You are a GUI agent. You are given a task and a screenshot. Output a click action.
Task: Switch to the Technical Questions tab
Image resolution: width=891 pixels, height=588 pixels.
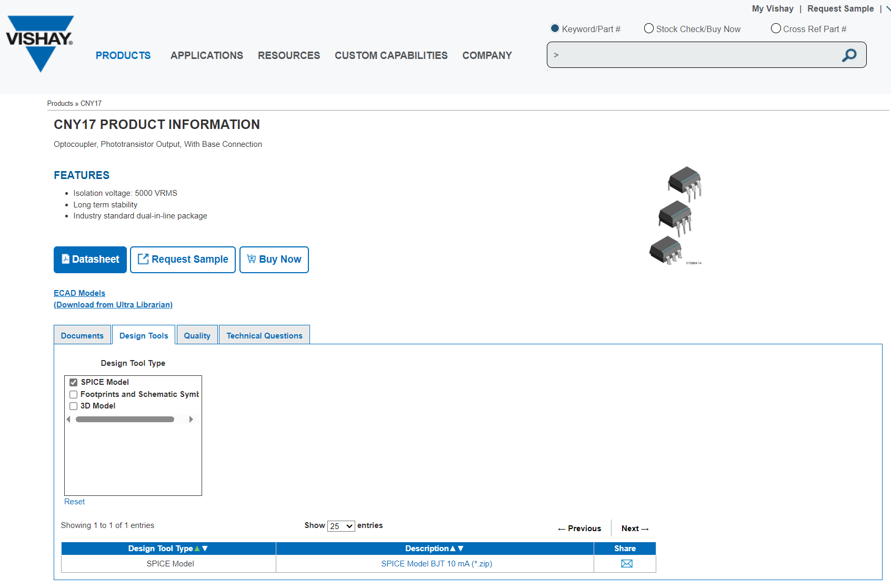(264, 335)
